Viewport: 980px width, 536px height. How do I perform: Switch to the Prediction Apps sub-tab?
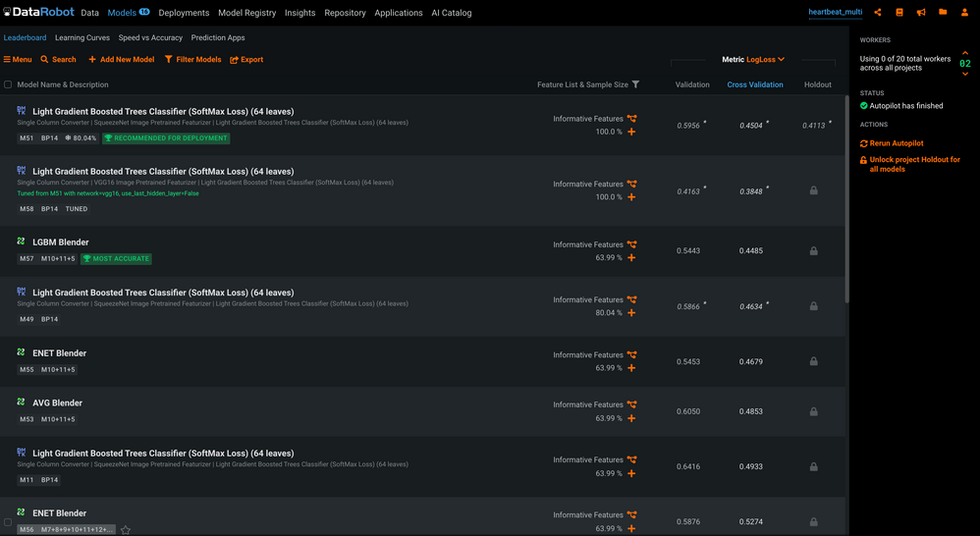(x=218, y=37)
